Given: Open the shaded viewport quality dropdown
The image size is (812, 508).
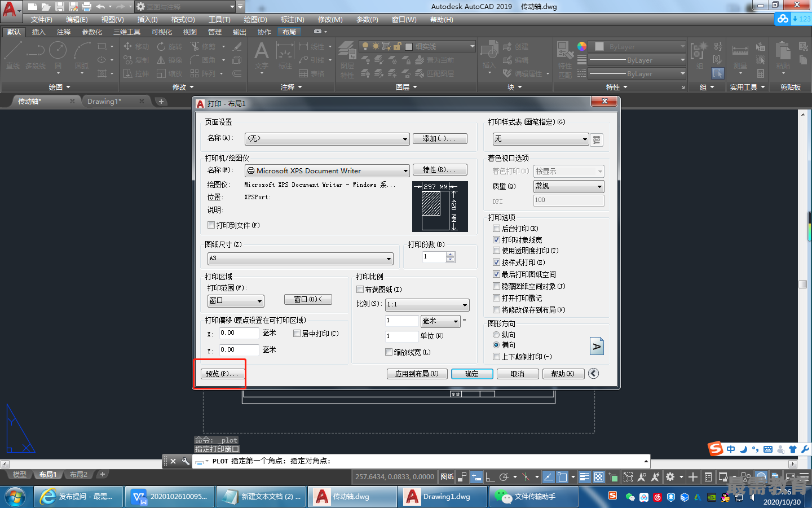Looking at the screenshot, I should 568,186.
